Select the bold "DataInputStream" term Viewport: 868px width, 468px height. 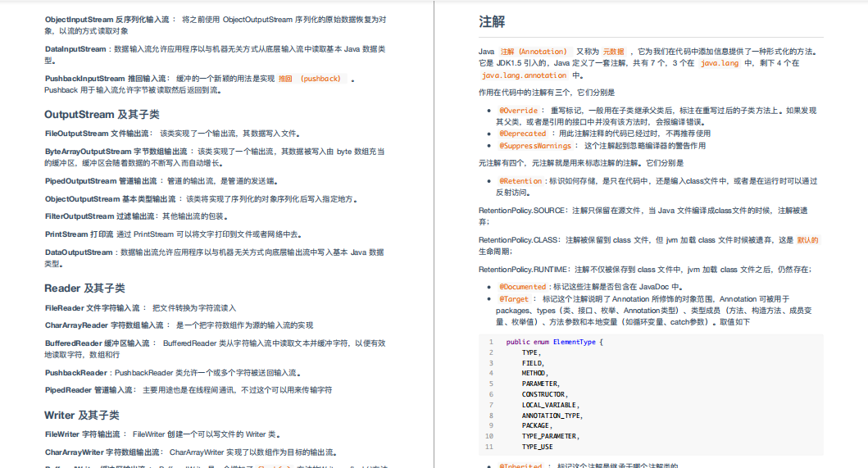[x=75, y=48]
